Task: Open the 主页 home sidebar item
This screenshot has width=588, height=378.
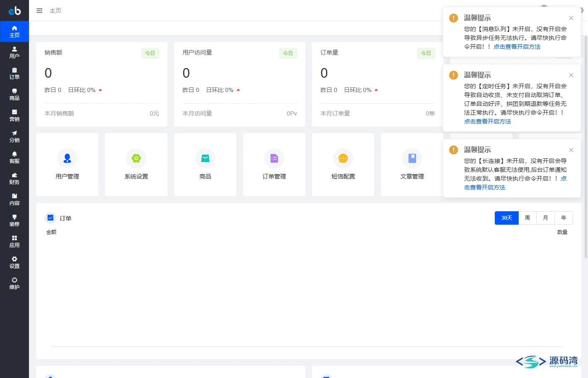Action: click(x=14, y=31)
